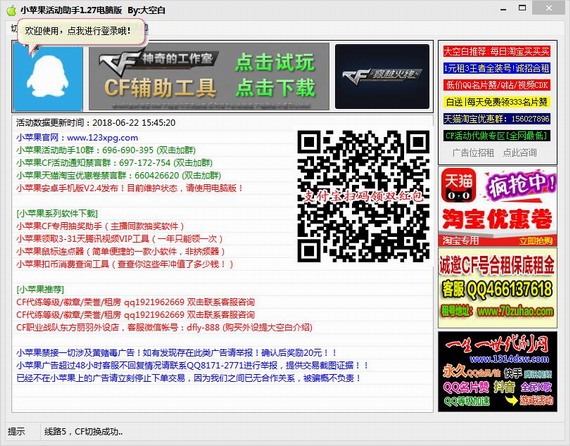This screenshot has height=446, width=570.
Task: Click the dark CF穿越火线 logo banner
Action: click(x=382, y=77)
